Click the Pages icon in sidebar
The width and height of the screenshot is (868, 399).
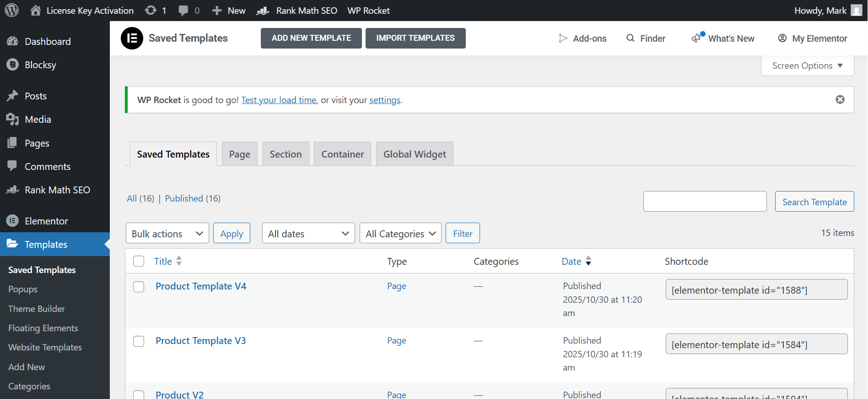(x=12, y=143)
